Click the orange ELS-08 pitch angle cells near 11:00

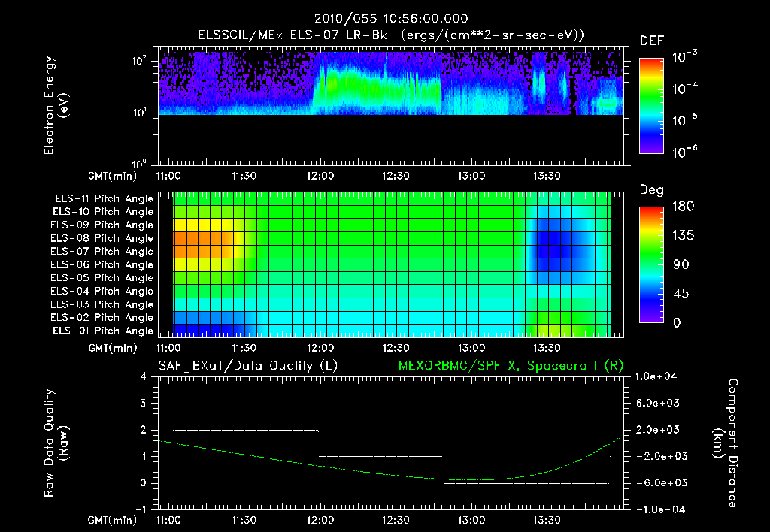pyautogui.click(x=203, y=238)
